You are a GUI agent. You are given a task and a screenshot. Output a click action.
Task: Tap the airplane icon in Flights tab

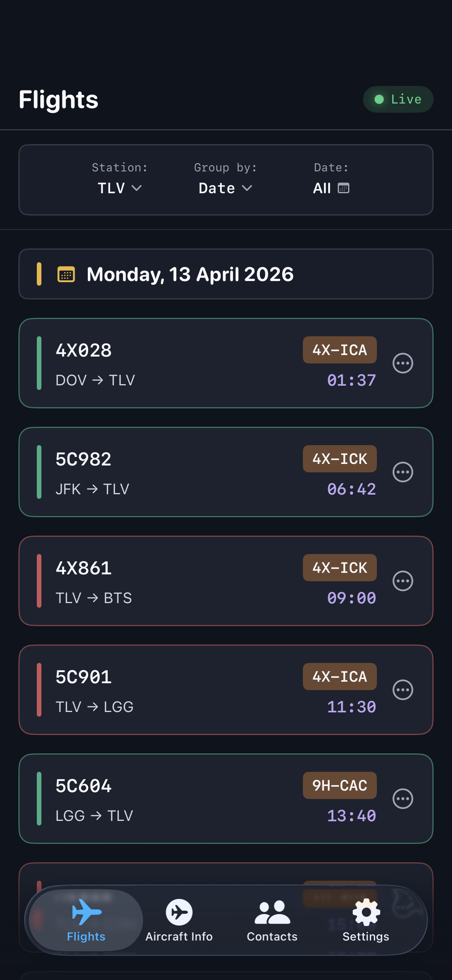click(x=87, y=912)
